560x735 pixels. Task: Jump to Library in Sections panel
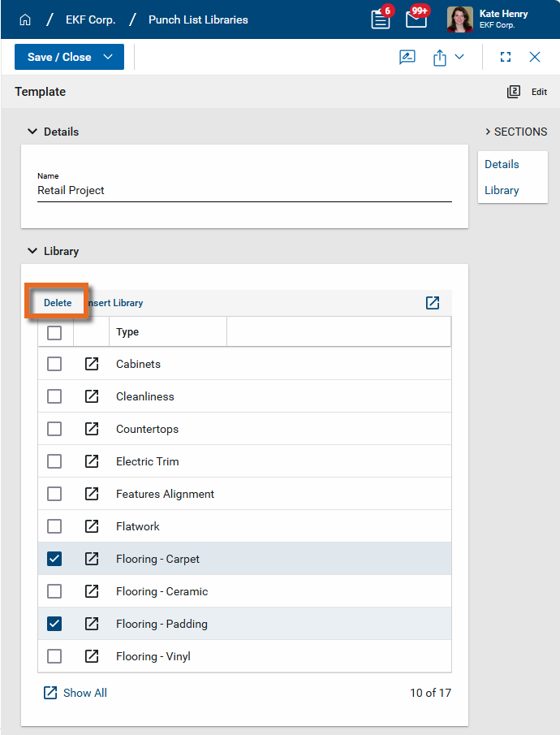point(502,190)
